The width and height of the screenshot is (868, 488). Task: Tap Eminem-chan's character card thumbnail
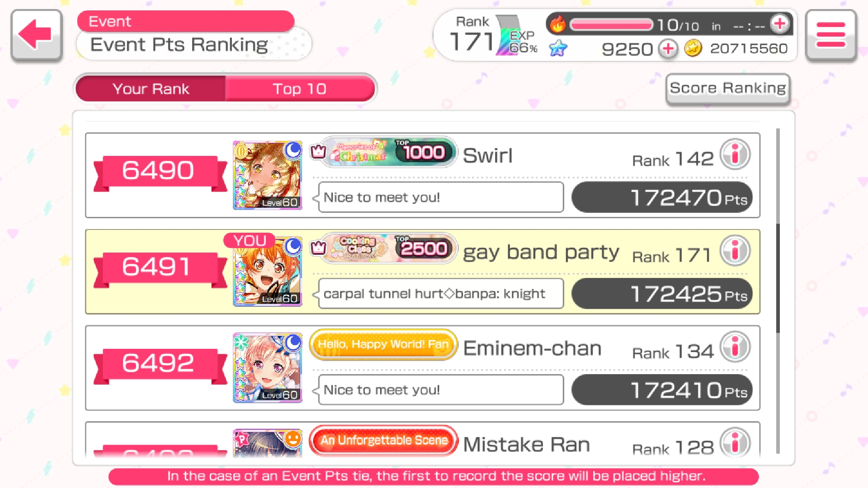[x=268, y=367]
